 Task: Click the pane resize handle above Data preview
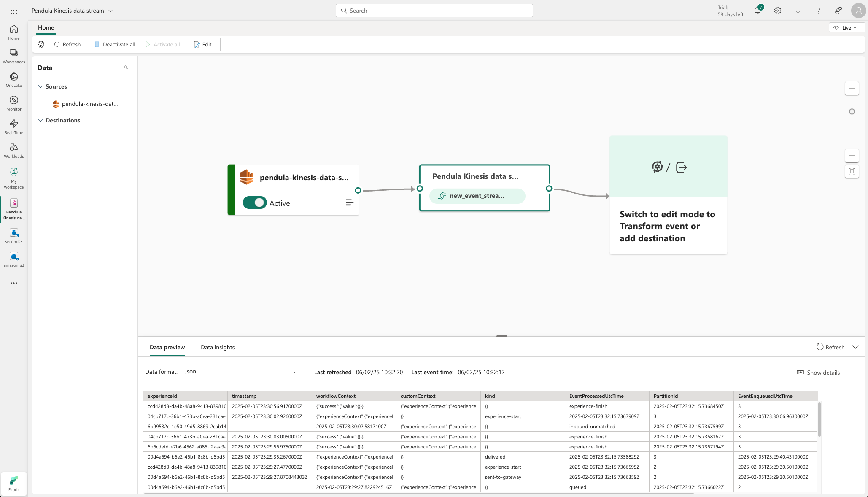coord(502,336)
